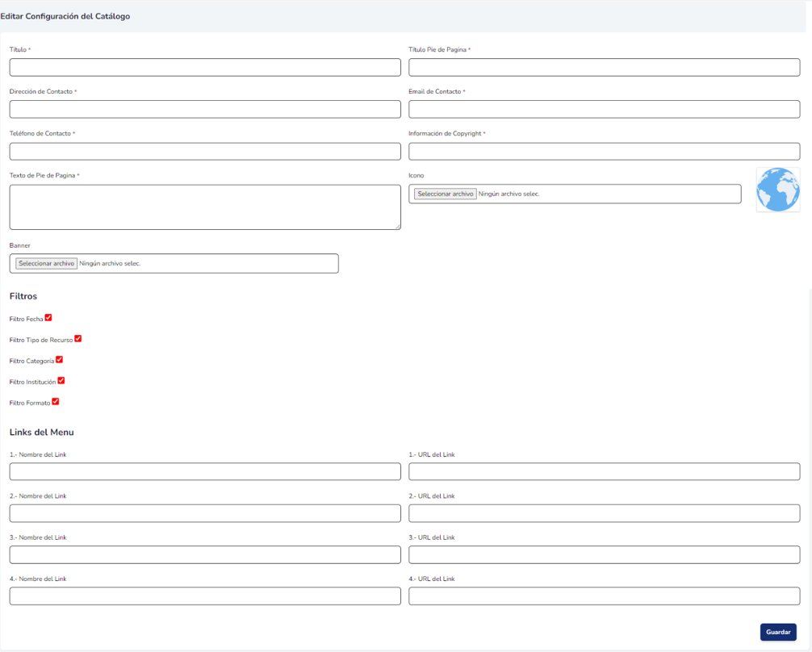Focus the Teléfono de Contacto input

click(205, 151)
